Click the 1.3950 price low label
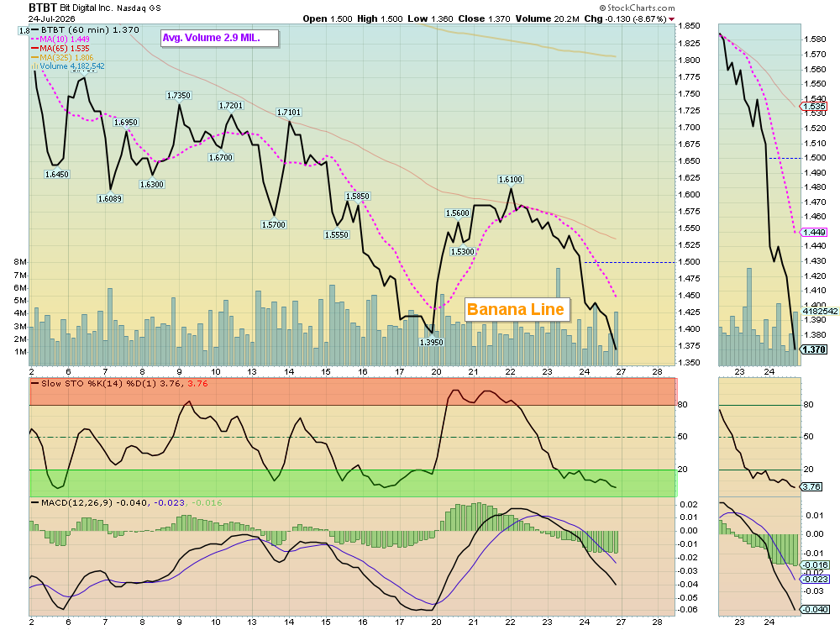The image size is (840, 630). click(x=431, y=343)
